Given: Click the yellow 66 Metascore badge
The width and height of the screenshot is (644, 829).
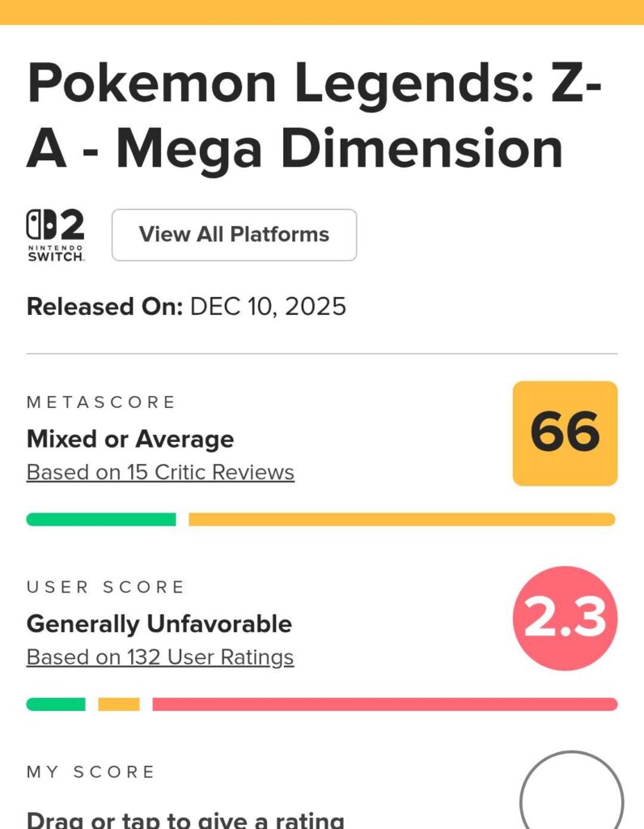Looking at the screenshot, I should (565, 433).
